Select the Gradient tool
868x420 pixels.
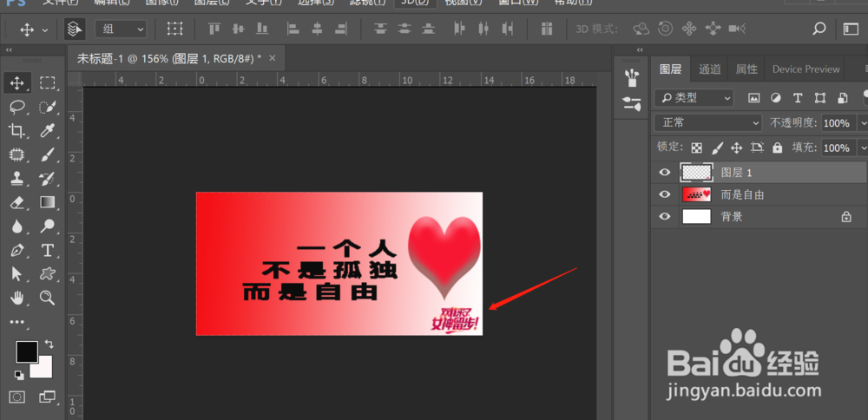[48, 202]
